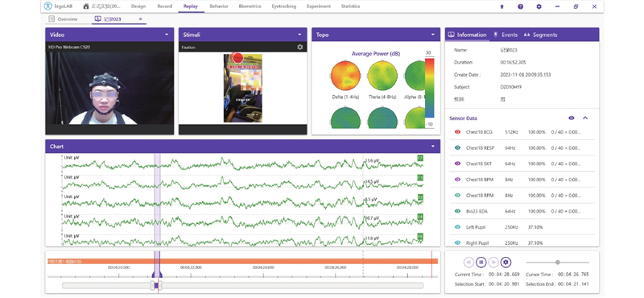Pause the replay playback
The height and width of the screenshot is (298, 644).
coord(481,263)
